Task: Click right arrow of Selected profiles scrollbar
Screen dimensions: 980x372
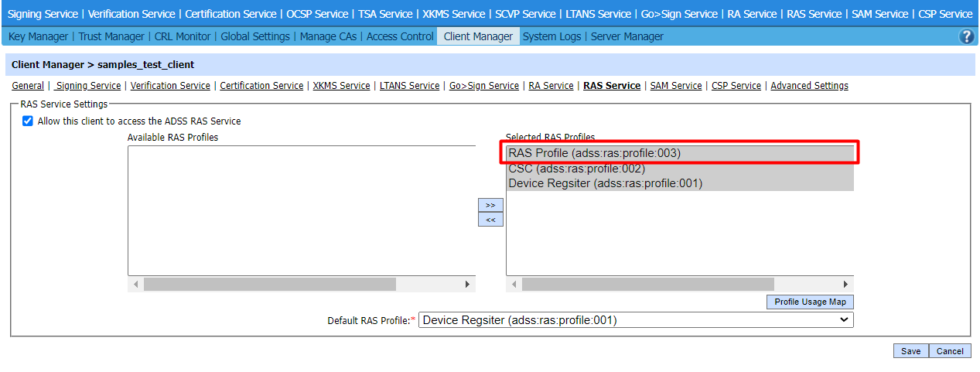Action: [845, 285]
